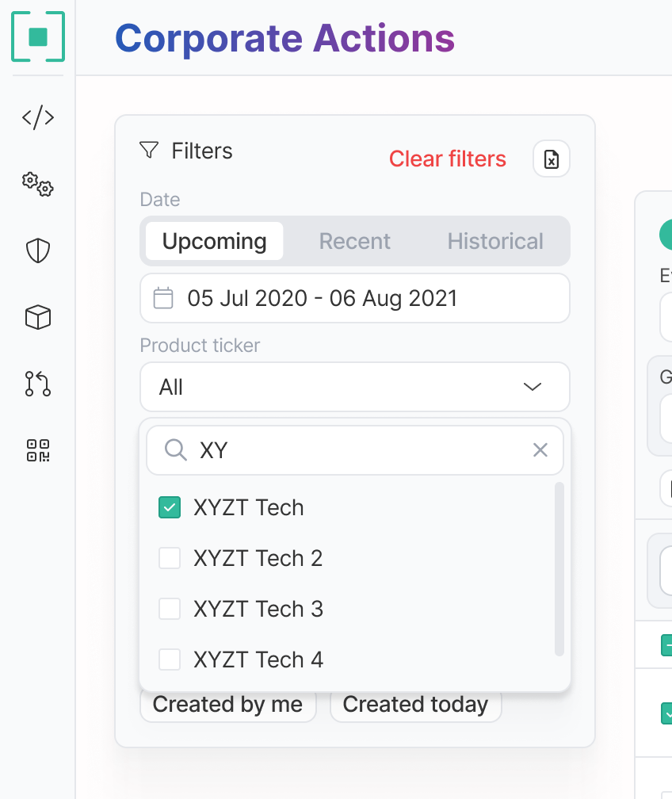672x799 pixels.
Task: Switch to the Historical date tab
Action: [x=495, y=241]
